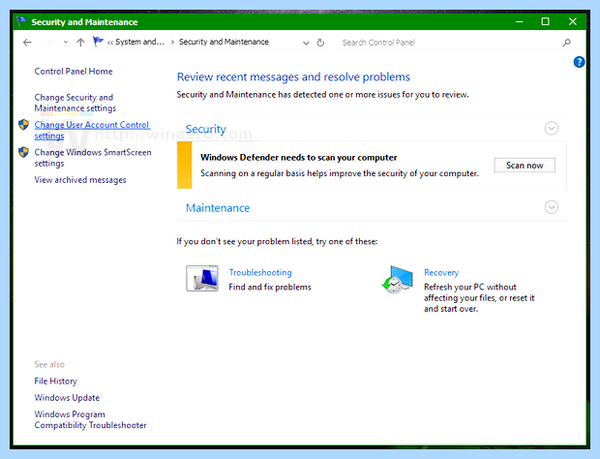Open recent locations dropdown next to navigation arrows

pyautogui.click(x=66, y=42)
